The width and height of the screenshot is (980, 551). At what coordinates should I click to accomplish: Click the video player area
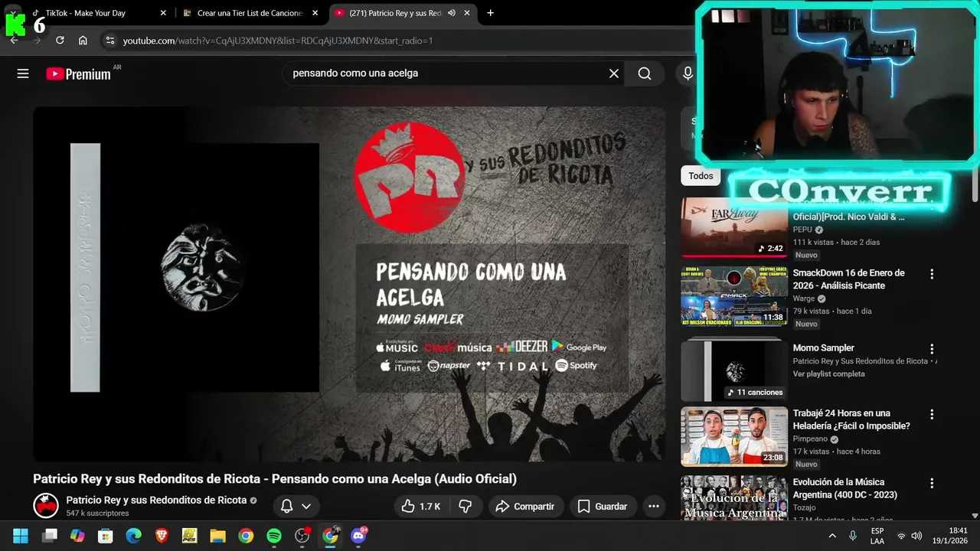click(x=349, y=284)
